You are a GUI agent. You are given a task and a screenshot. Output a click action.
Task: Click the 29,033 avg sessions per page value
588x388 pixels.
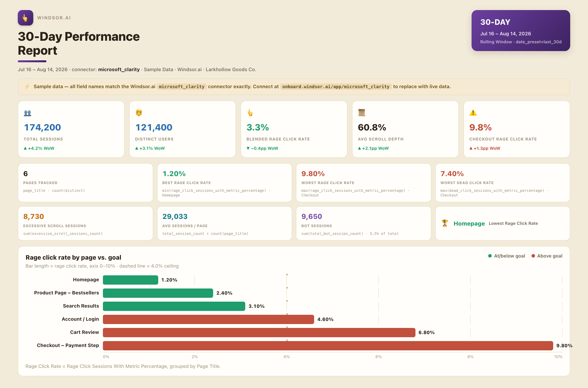[175, 217]
